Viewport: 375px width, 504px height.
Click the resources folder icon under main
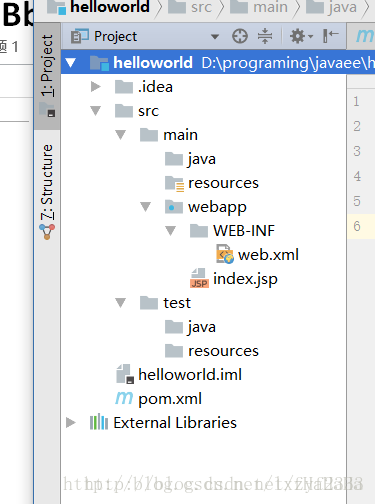[174, 184]
